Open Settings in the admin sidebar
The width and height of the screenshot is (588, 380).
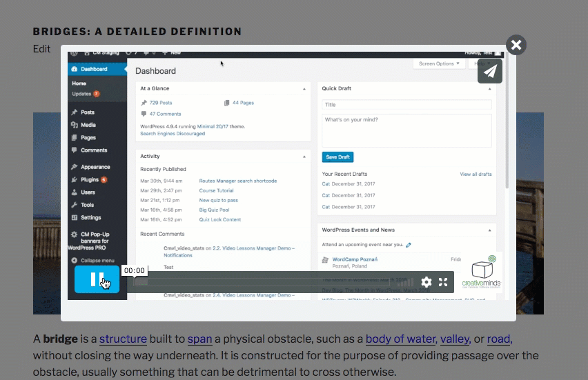[x=90, y=217]
